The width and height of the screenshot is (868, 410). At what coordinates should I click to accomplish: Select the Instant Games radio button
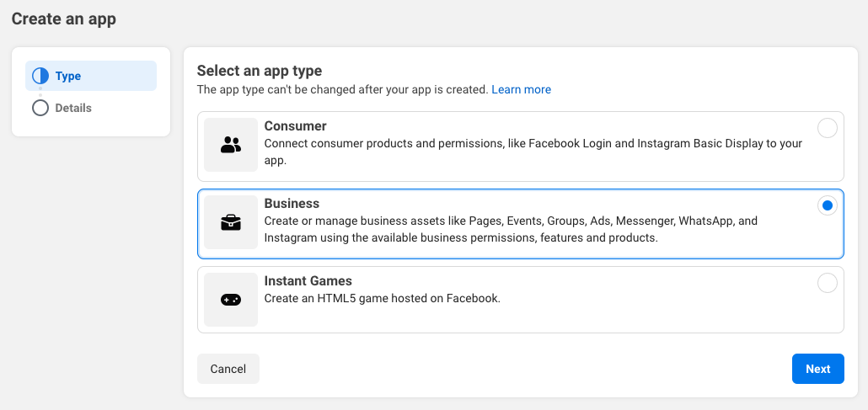[827, 283]
